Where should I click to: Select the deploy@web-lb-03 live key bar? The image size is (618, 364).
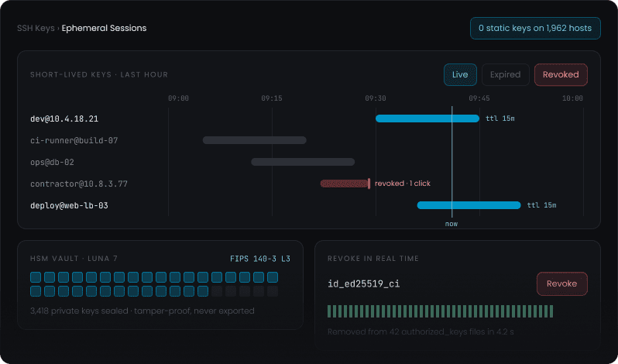click(x=469, y=205)
